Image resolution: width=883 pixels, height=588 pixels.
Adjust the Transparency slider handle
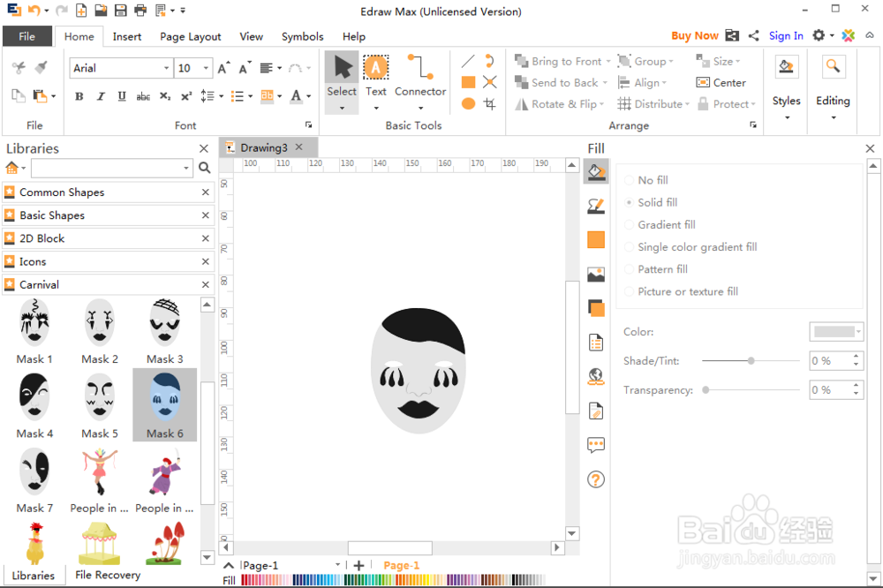(x=706, y=389)
